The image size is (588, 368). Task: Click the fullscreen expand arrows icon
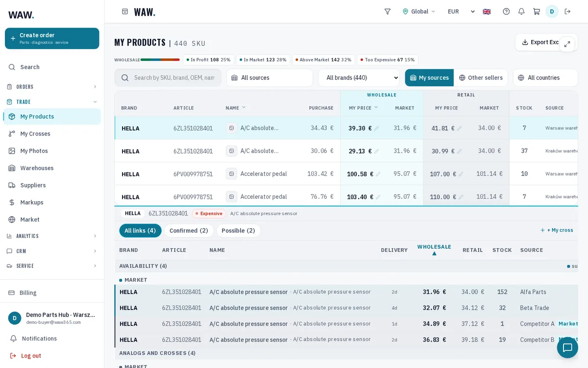tap(567, 44)
